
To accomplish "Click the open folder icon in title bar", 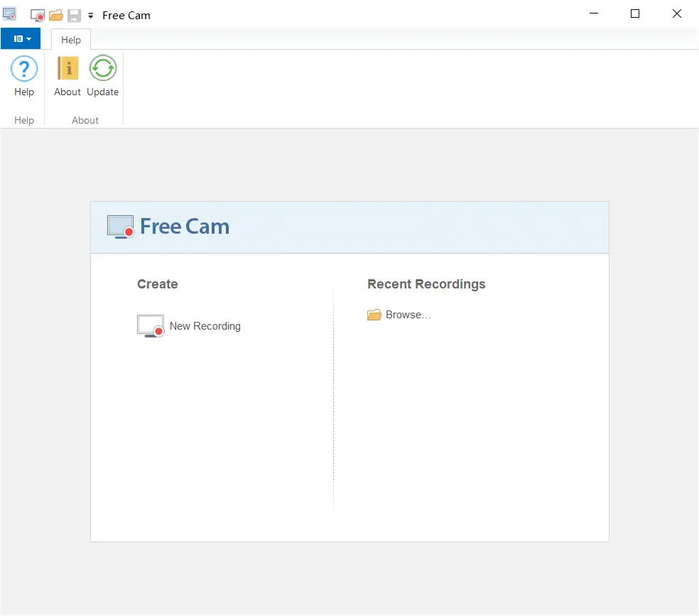I will (x=56, y=15).
